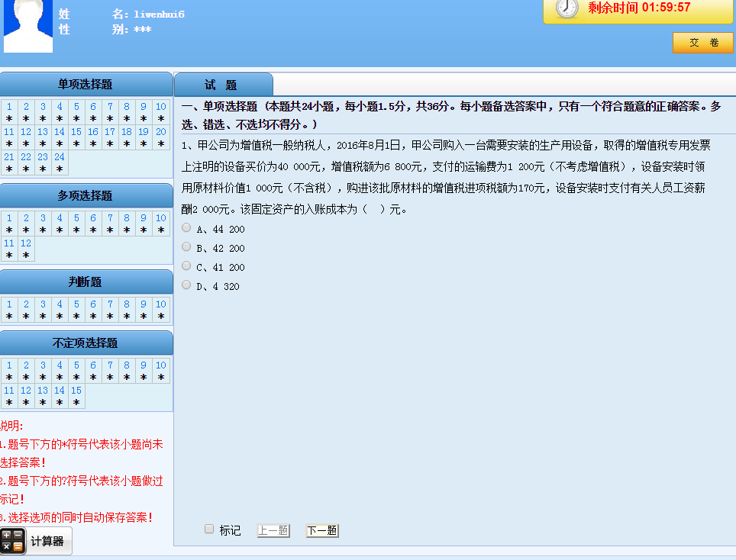The width and height of the screenshot is (736, 560).
Task: Enable the 标记 mark checkbox
Action: [209, 529]
